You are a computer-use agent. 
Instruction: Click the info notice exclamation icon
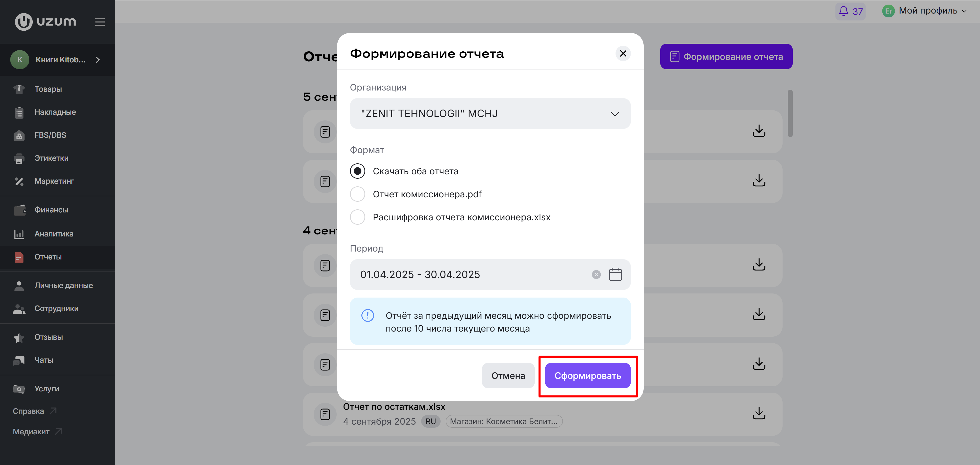click(x=368, y=316)
